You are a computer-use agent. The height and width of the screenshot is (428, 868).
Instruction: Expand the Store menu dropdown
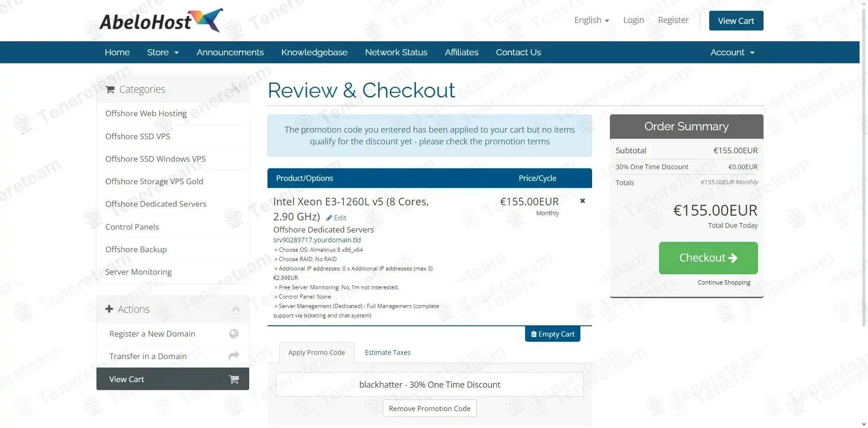[163, 53]
